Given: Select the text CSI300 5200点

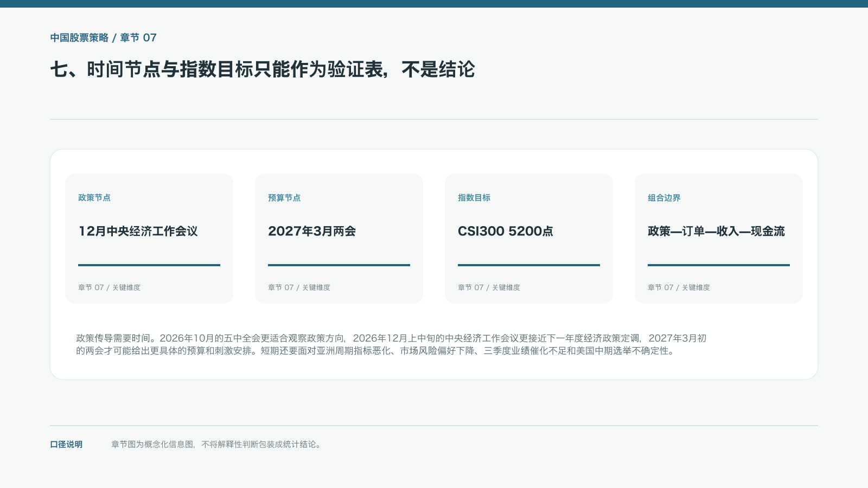Looking at the screenshot, I should [506, 232].
